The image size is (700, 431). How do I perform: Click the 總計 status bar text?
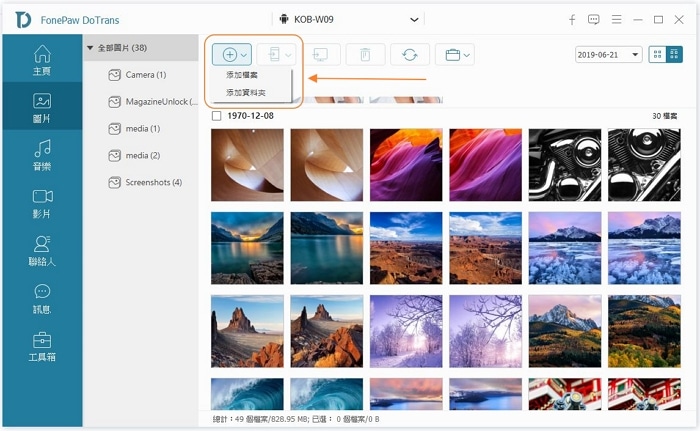coord(296,419)
